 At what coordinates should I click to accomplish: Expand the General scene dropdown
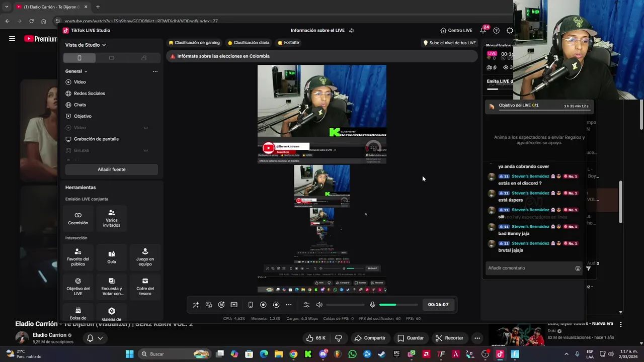coord(76,71)
